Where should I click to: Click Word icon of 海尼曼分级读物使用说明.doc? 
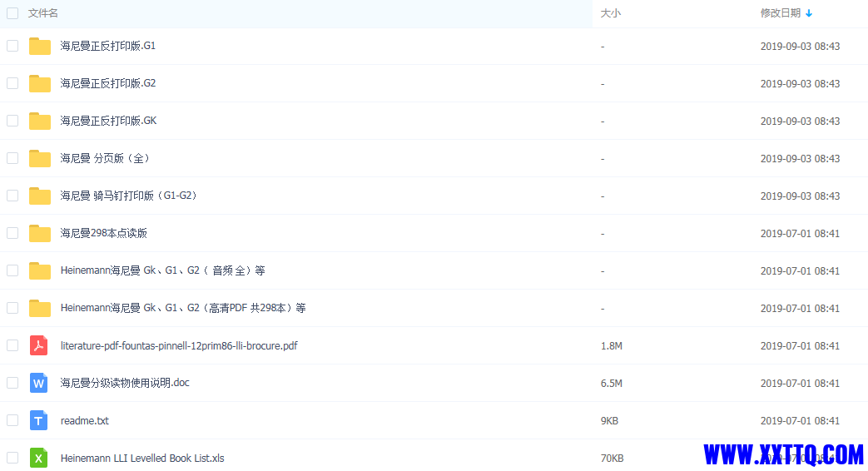click(39, 383)
